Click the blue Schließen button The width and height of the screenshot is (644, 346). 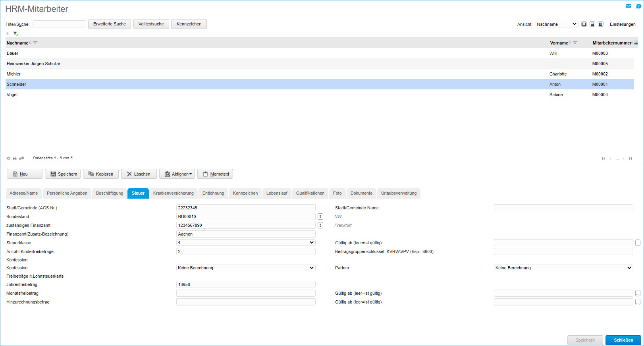[623, 340]
